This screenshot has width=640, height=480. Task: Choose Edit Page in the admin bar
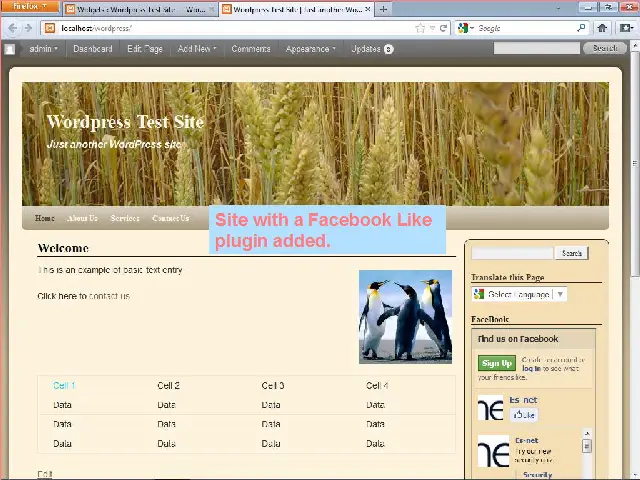[145, 49]
